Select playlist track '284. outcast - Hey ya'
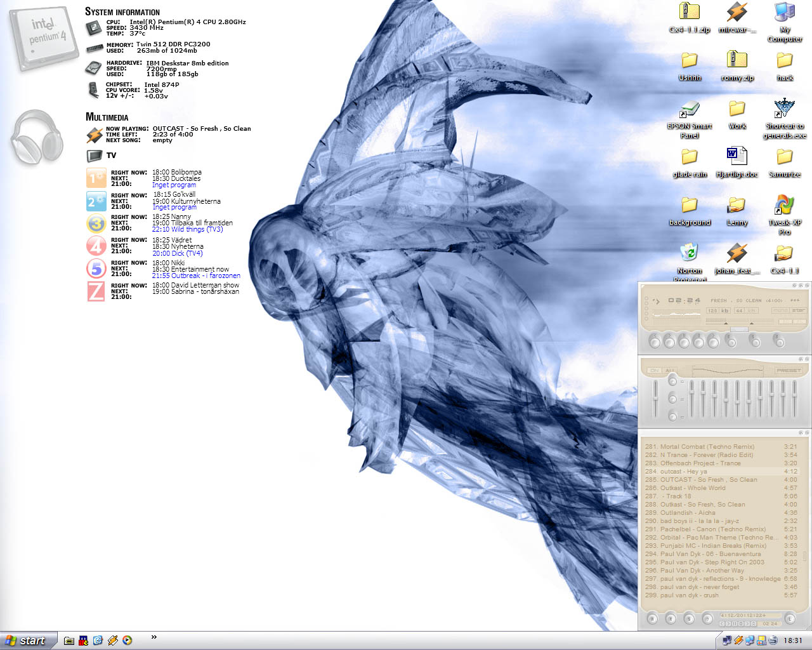The image size is (812, 650). coord(721,472)
